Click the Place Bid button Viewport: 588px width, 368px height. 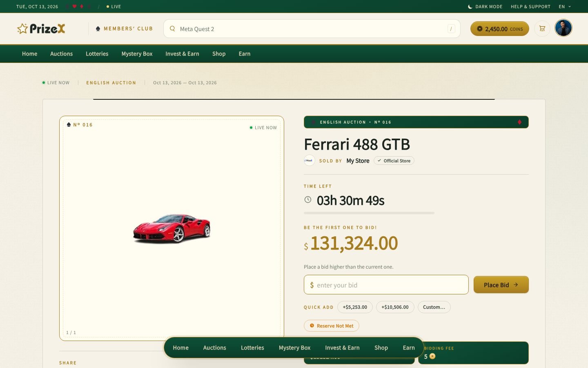coord(501,285)
